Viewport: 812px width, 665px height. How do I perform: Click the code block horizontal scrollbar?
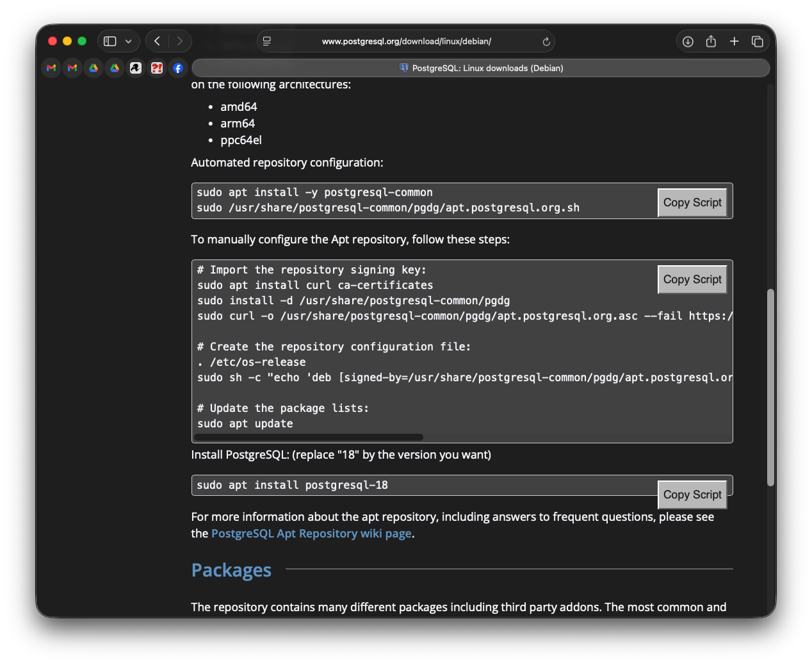(x=308, y=438)
